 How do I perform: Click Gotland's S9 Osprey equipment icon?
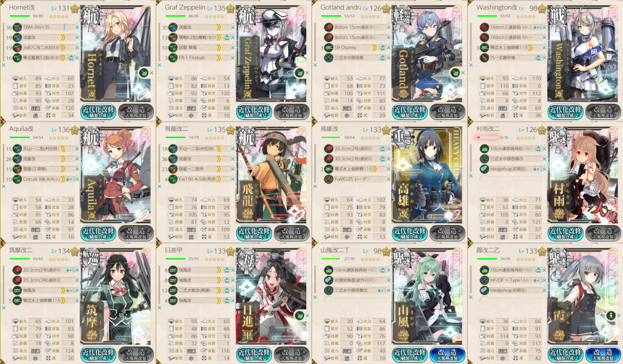329,47
